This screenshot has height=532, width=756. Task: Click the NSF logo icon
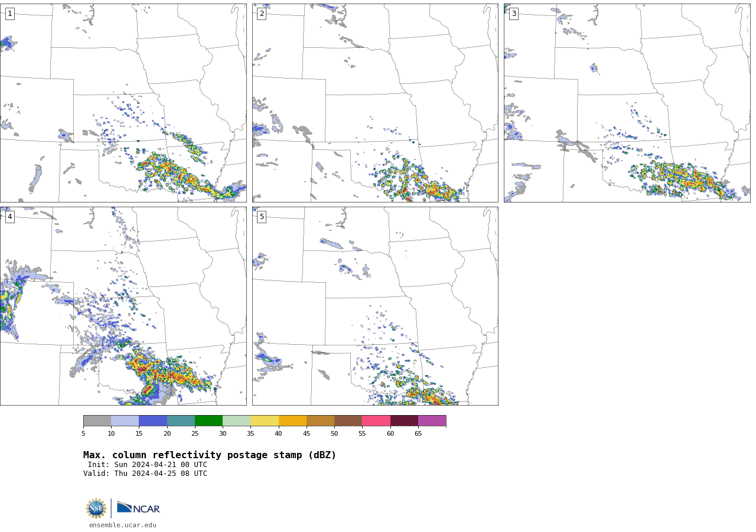[x=96, y=508]
